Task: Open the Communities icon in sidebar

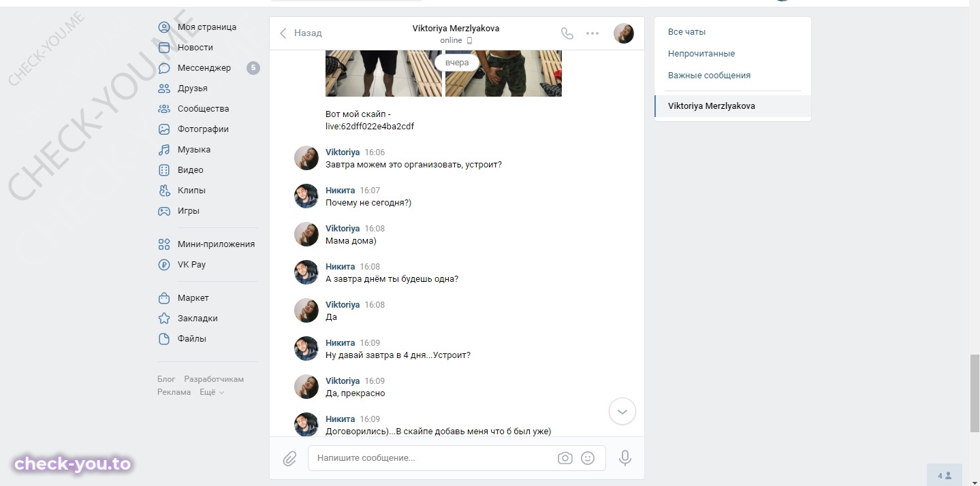Action: tap(164, 109)
